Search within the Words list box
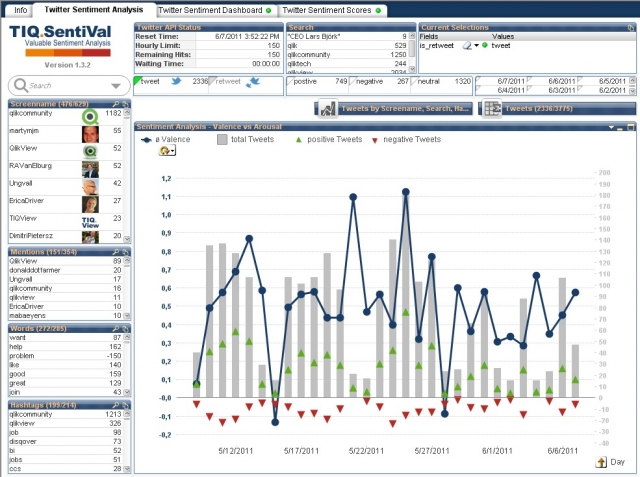 (116, 328)
